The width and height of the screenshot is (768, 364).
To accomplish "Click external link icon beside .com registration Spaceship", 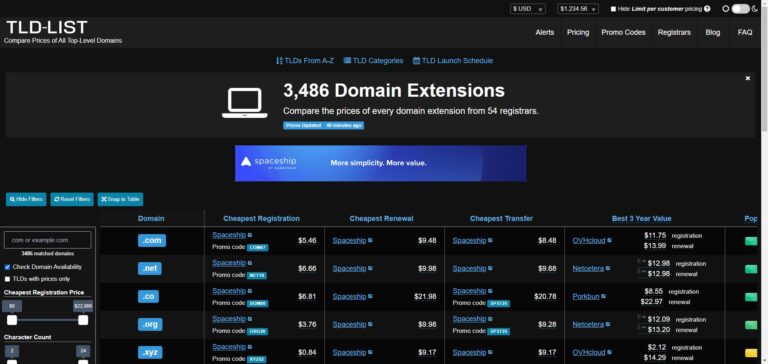I will click(x=250, y=235).
